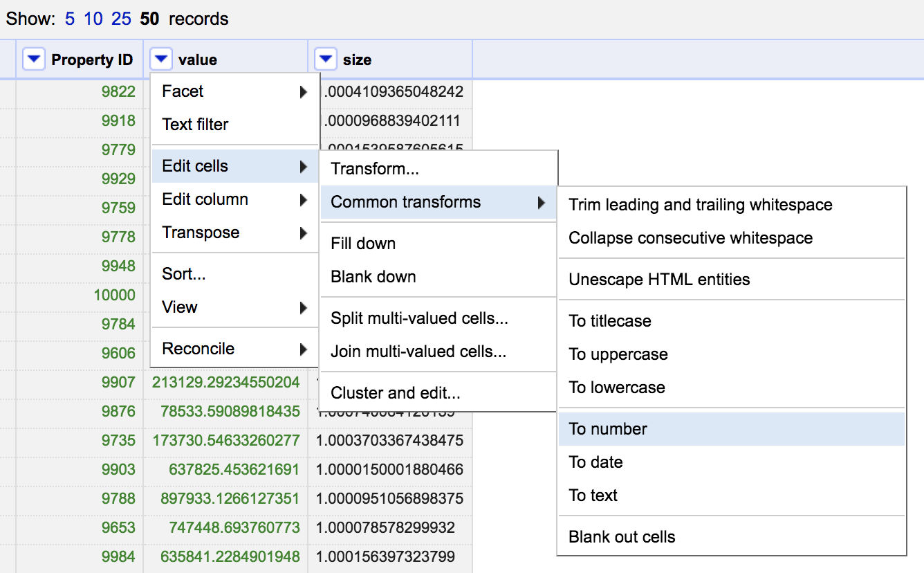The image size is (924, 573).
Task: Apply To titlecase transform
Action: tap(732, 321)
